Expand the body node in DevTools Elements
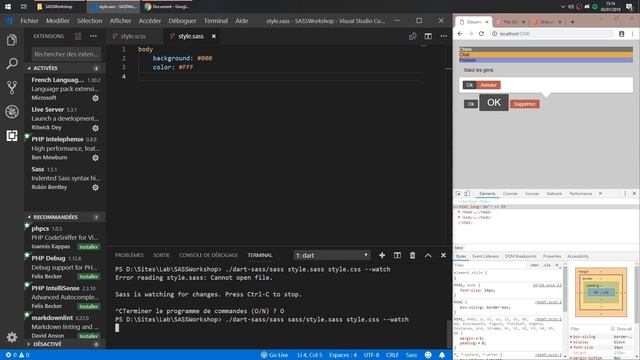This screenshot has width=640, height=360. point(459,218)
